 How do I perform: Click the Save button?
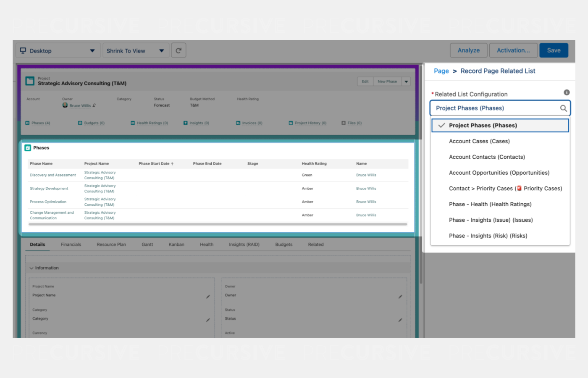point(554,50)
